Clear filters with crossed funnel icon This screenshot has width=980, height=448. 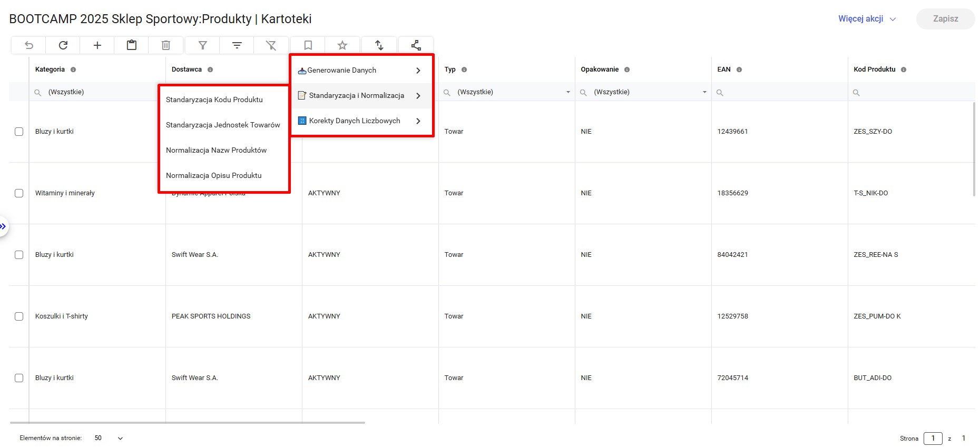point(271,45)
